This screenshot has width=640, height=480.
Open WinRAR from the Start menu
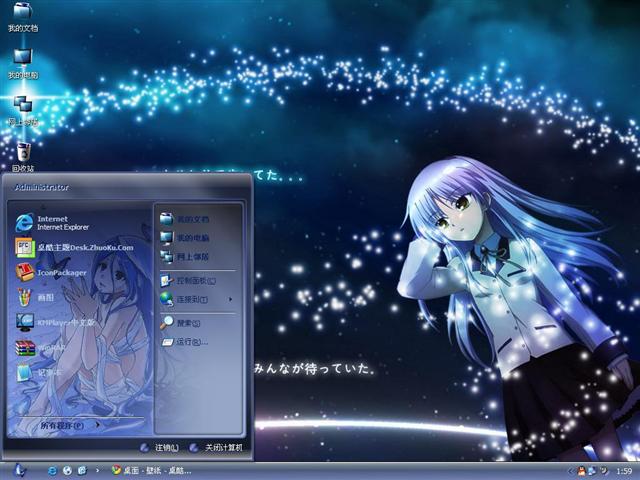(x=40, y=348)
